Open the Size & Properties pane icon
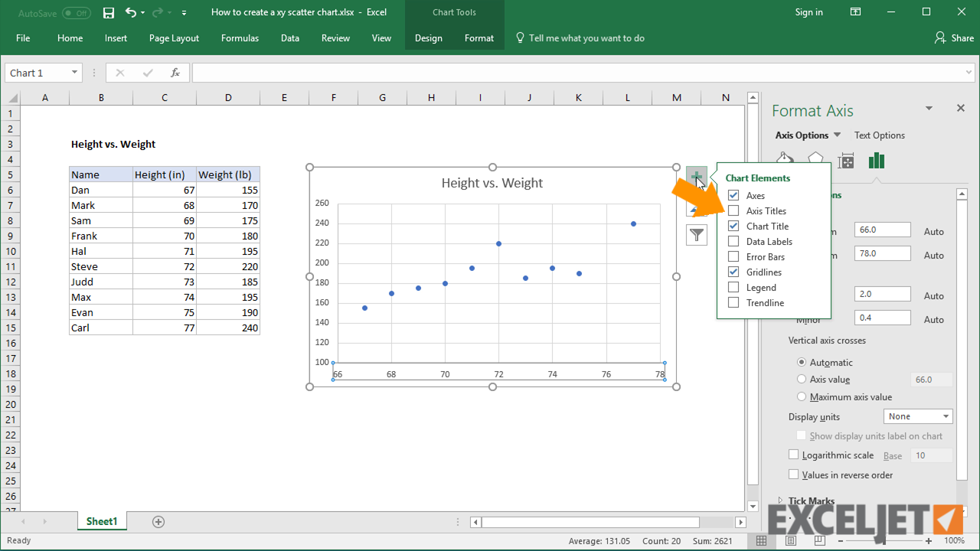Viewport: 980px width, 551px height. [x=846, y=160]
